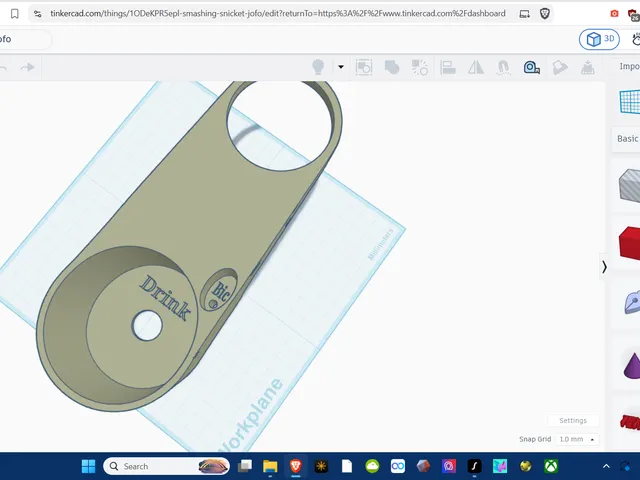Image resolution: width=640 pixels, height=480 pixels.
Task: Open the Snap Grid 1.0 mm dropdown
Action: (x=577, y=439)
